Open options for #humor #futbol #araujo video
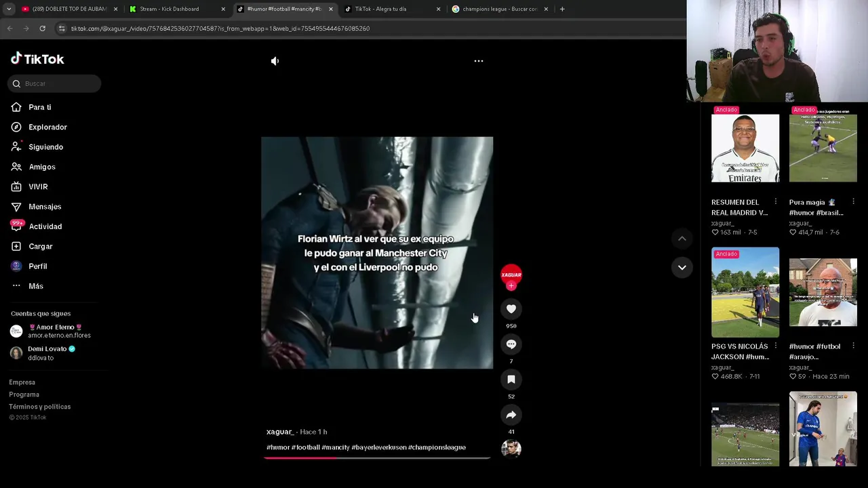The height and width of the screenshot is (488, 868). [x=853, y=346]
